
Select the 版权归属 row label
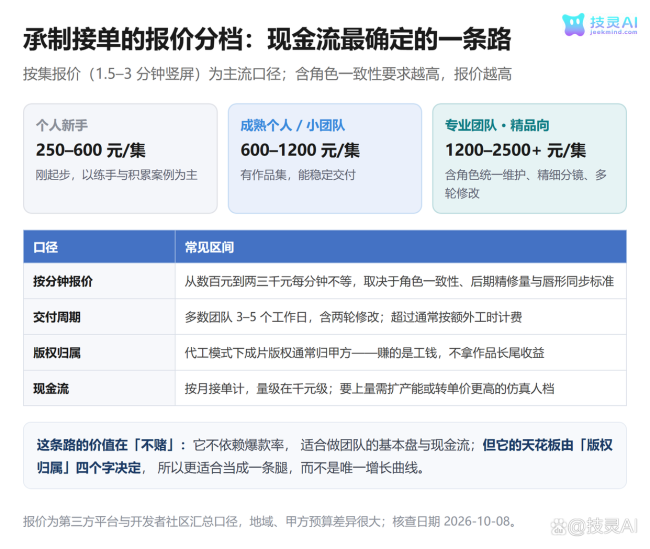tap(57, 353)
